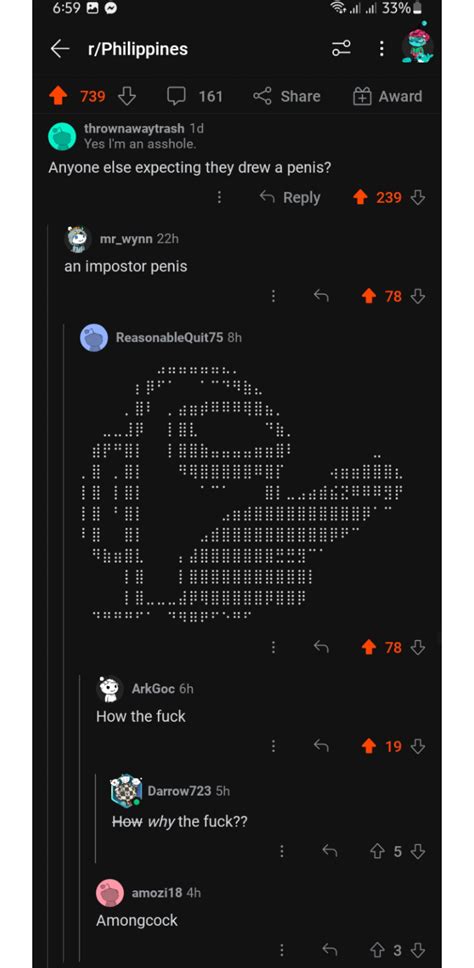Give an Award to the post
The height and width of the screenshot is (968, 474).
click(388, 96)
